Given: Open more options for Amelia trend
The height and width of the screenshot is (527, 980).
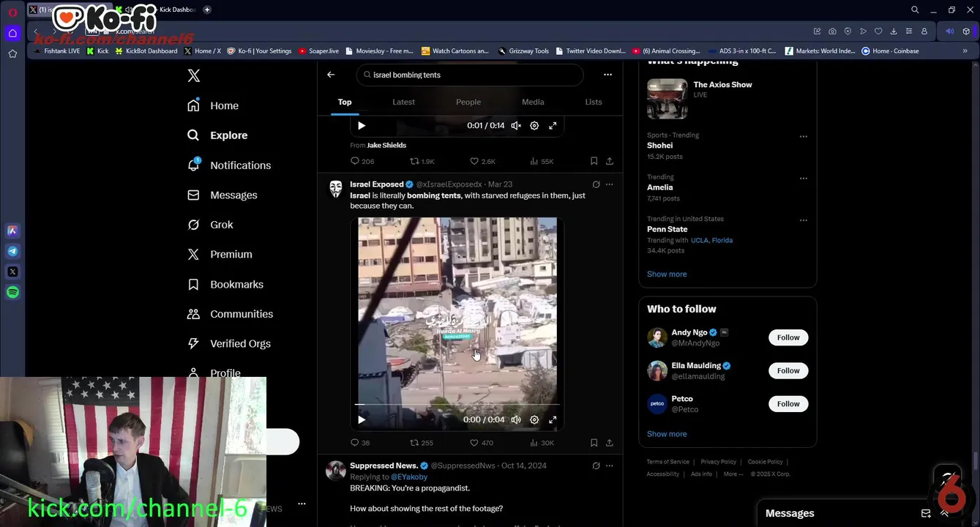Looking at the screenshot, I should point(804,179).
